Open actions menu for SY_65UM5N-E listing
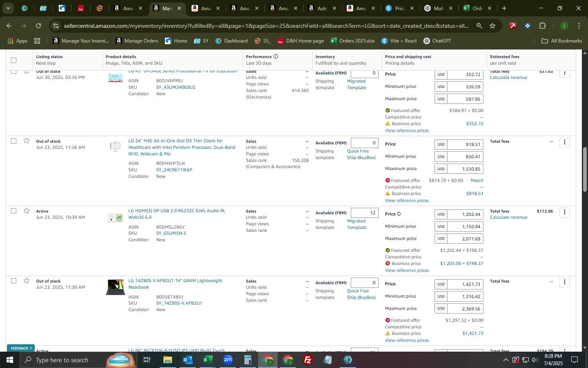The width and height of the screenshot is (588, 368). coord(564,212)
